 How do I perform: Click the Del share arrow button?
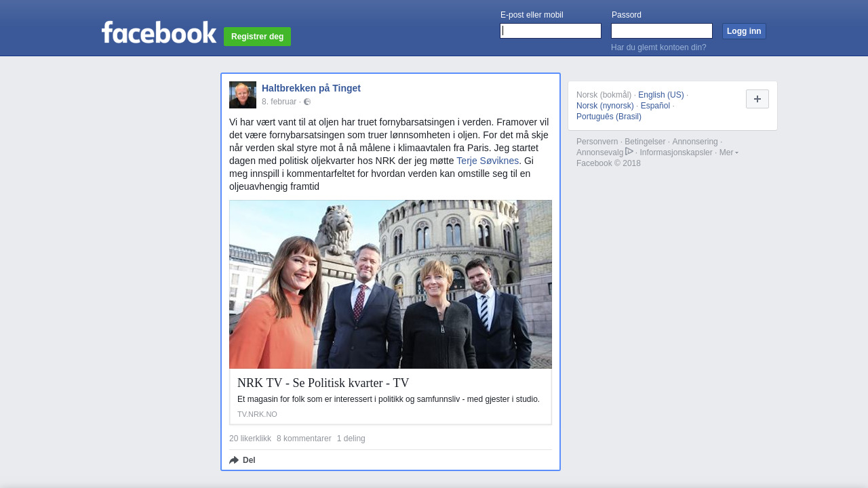(x=243, y=460)
